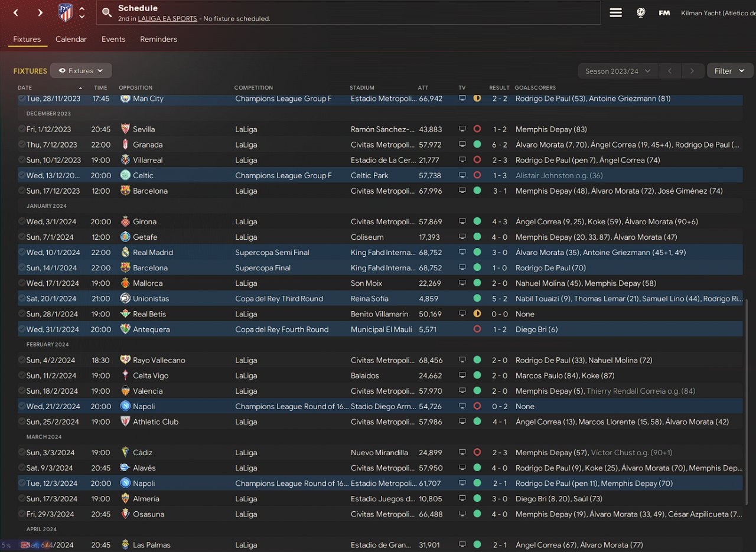Go to the next season with the right arrow

pyautogui.click(x=692, y=71)
